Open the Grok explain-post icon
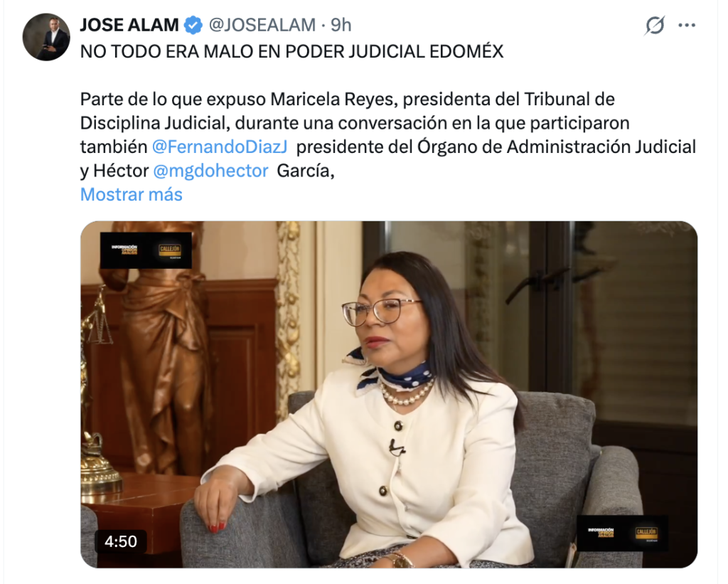Image resolution: width=728 pixels, height=584 pixels. (655, 26)
